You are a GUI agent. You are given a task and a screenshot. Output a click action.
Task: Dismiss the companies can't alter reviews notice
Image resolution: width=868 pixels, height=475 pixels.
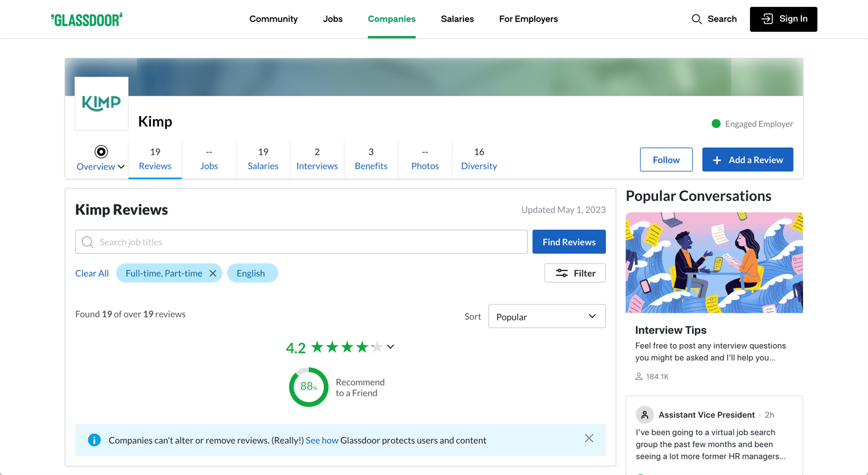point(589,439)
